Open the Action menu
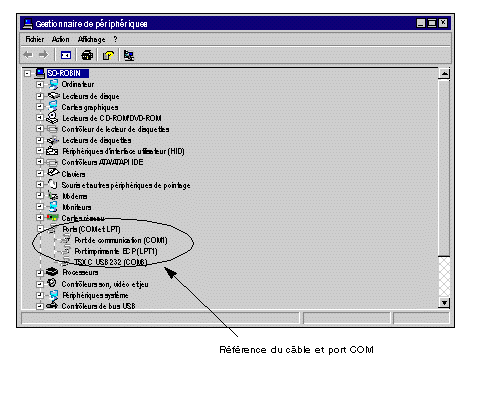The image size is (478, 396). [60, 39]
